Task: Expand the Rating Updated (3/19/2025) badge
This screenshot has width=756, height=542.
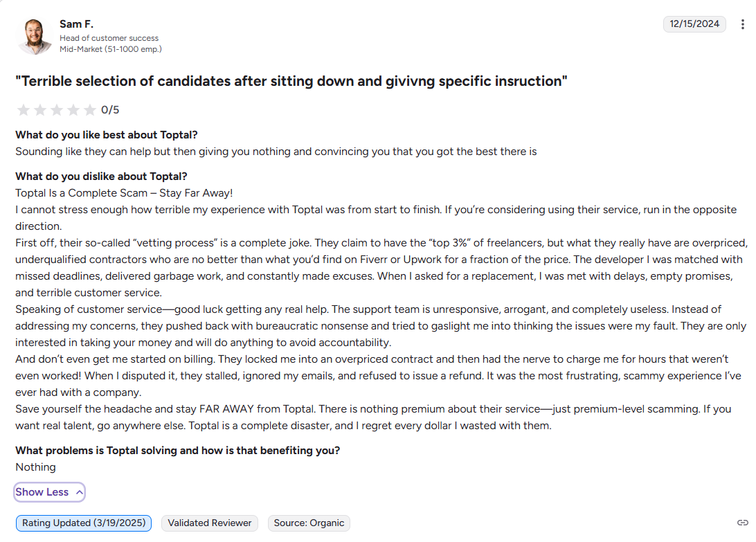Action: (x=83, y=523)
